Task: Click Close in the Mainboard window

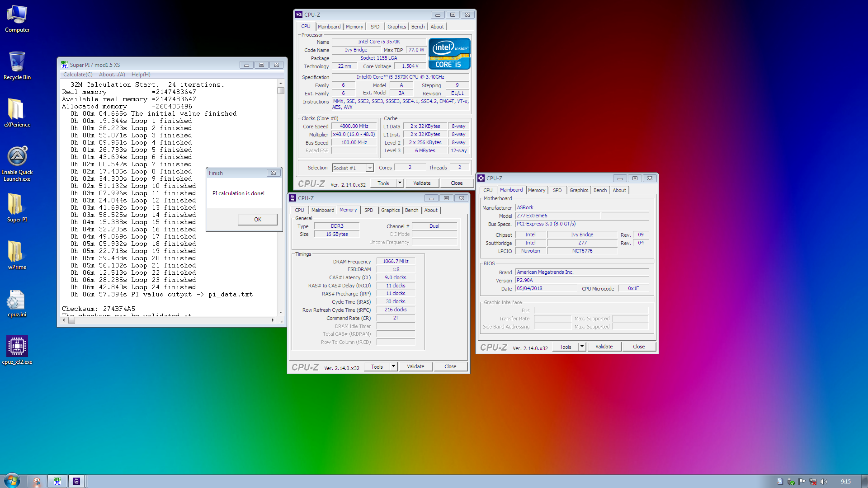Action: point(639,347)
